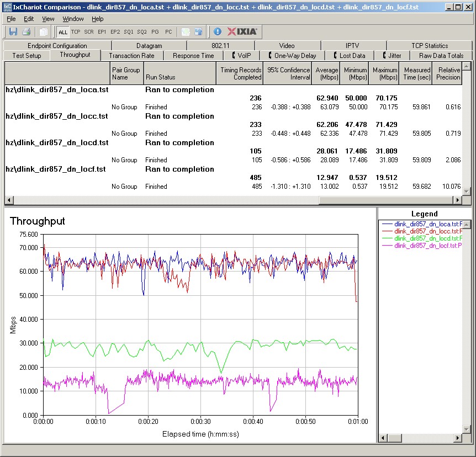The width and height of the screenshot is (476, 457).
Task: Click the blue information icon
Action: pyautogui.click(x=218, y=31)
